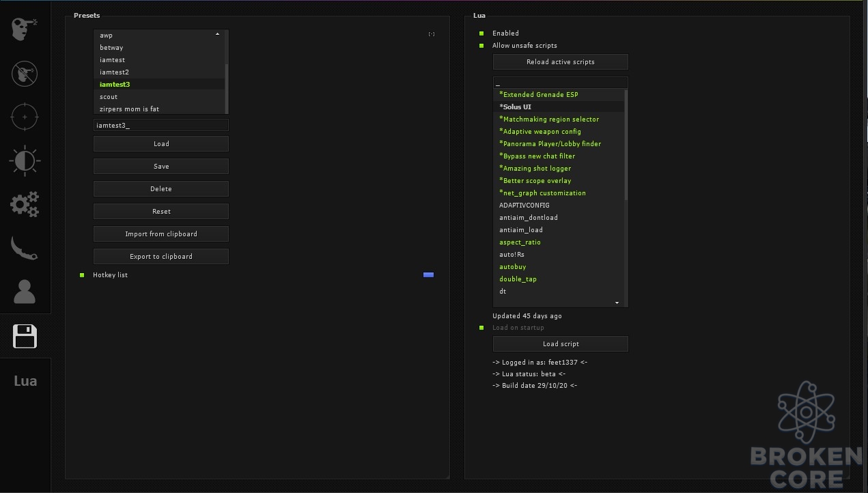This screenshot has width=868, height=493.
Task: Select the antiaim_load script
Action: click(558, 230)
